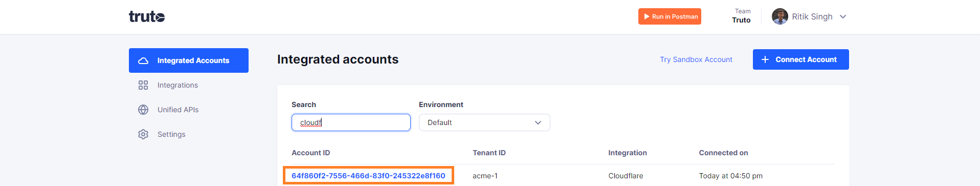Click the Truto logo
The width and height of the screenshot is (980, 186).
(147, 16)
